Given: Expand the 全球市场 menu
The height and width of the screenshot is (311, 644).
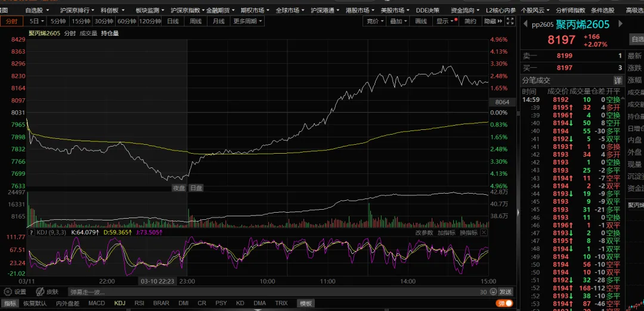Looking at the screenshot, I should point(290,10).
